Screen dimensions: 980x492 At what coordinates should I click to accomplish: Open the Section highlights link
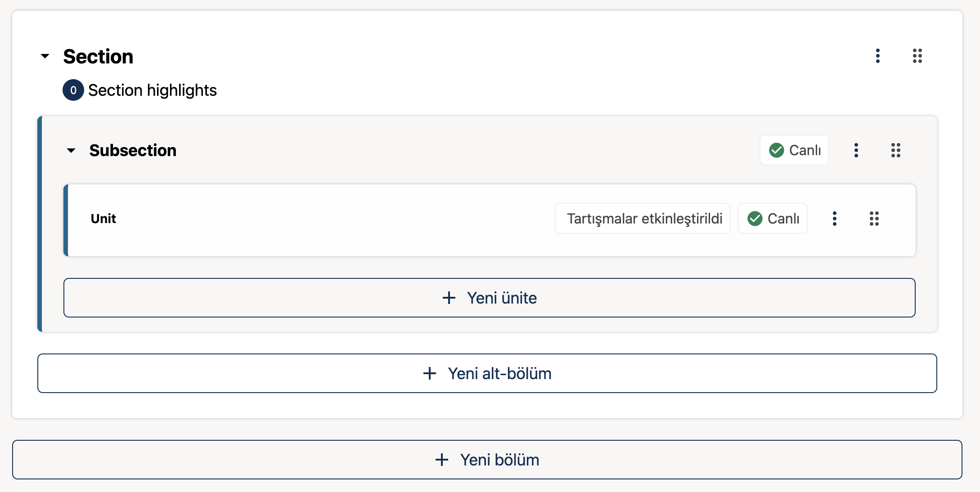tap(152, 90)
